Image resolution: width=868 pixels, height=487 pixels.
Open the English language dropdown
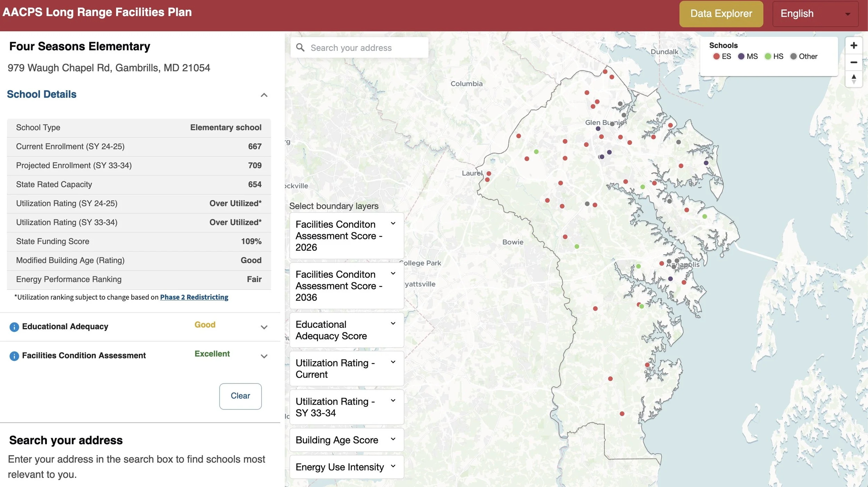point(815,14)
